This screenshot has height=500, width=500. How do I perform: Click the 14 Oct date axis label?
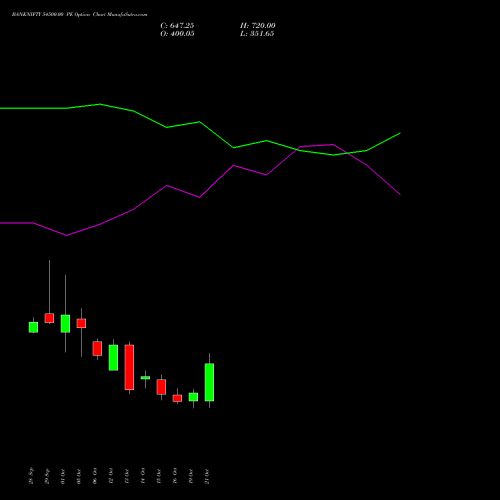click(x=143, y=476)
